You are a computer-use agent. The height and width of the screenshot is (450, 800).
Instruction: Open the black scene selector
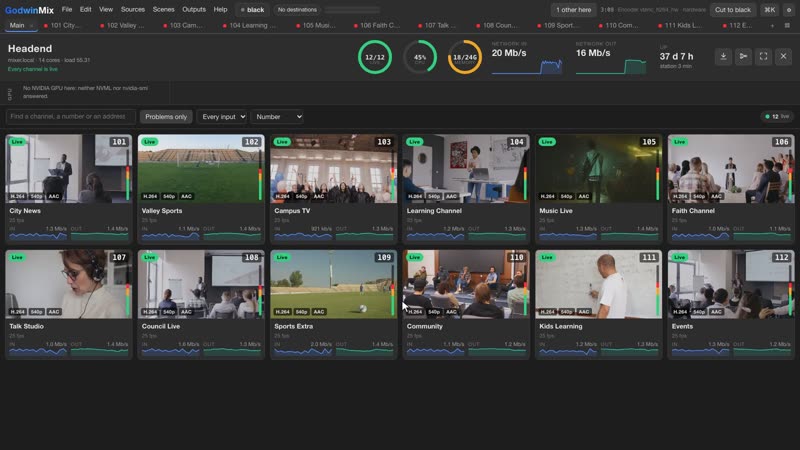tap(253, 10)
